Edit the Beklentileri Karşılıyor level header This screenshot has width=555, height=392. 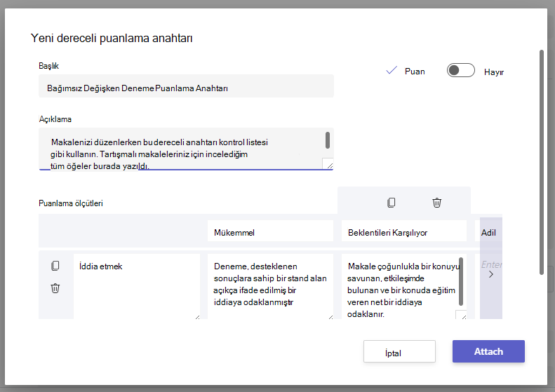point(404,231)
